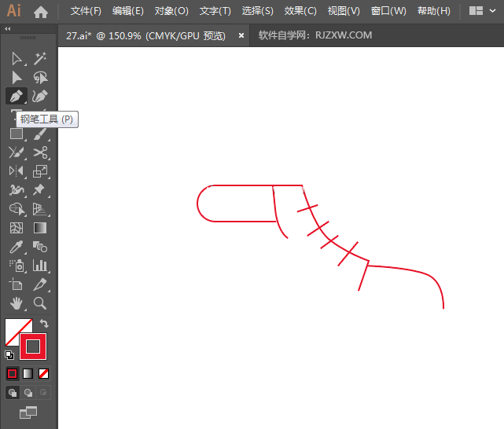Apply None mode button
This screenshot has height=429, width=504.
coord(43,373)
